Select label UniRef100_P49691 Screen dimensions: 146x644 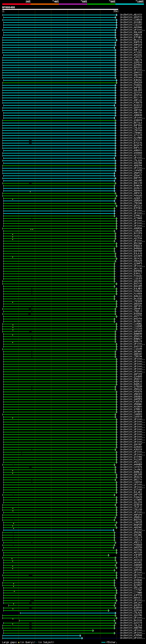(131, 85)
